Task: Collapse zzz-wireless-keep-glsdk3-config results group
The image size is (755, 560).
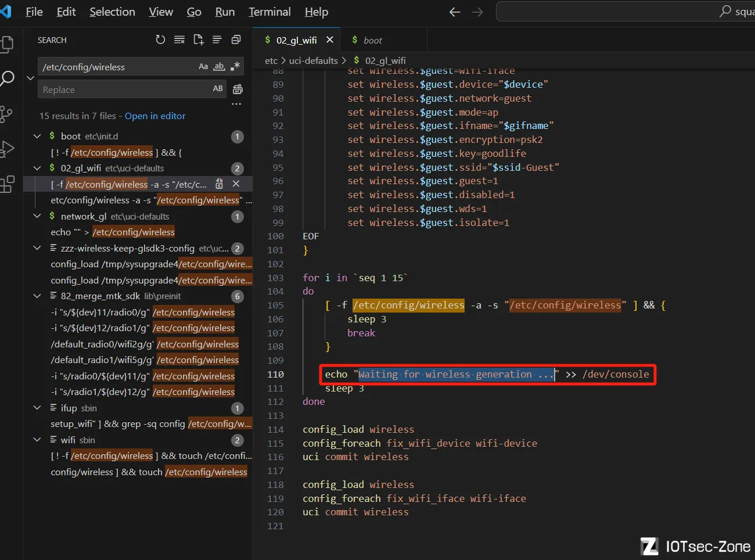Action: [37, 248]
